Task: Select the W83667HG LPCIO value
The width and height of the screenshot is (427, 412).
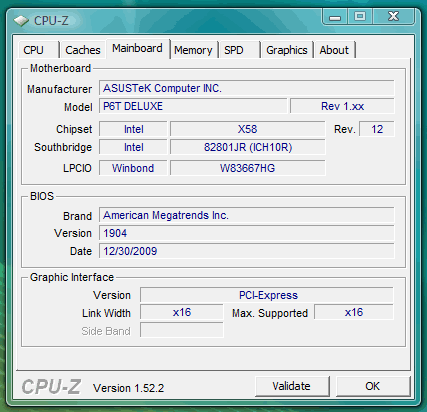Action: [x=248, y=168]
